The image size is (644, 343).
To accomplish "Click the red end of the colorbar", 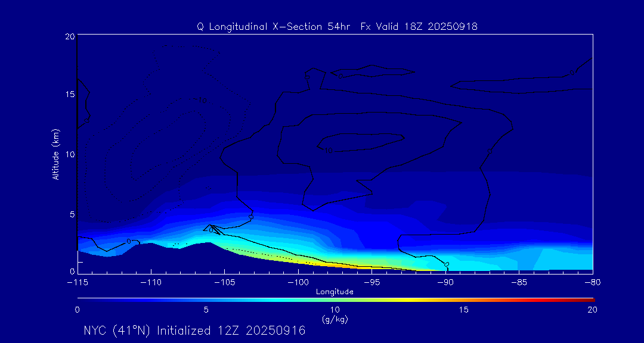I will coord(589,299).
